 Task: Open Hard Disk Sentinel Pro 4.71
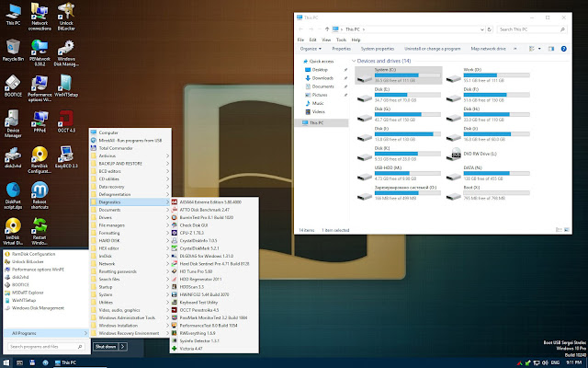point(214,264)
